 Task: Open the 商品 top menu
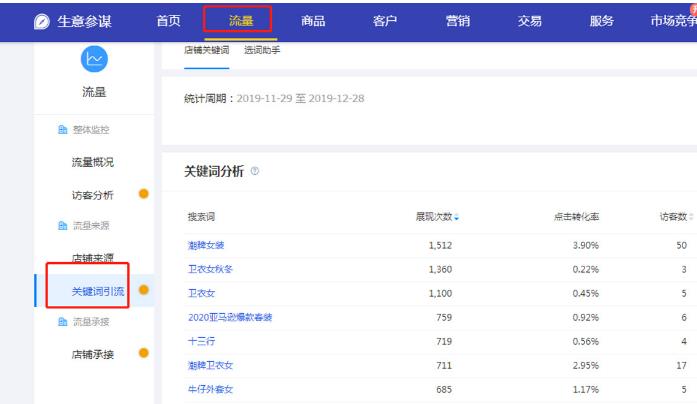click(313, 21)
